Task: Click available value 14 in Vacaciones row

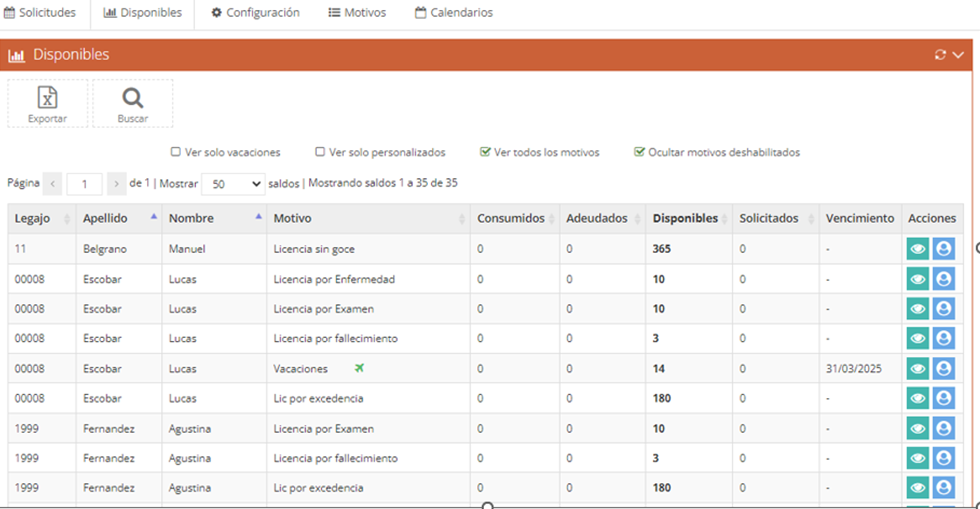Action: [659, 368]
